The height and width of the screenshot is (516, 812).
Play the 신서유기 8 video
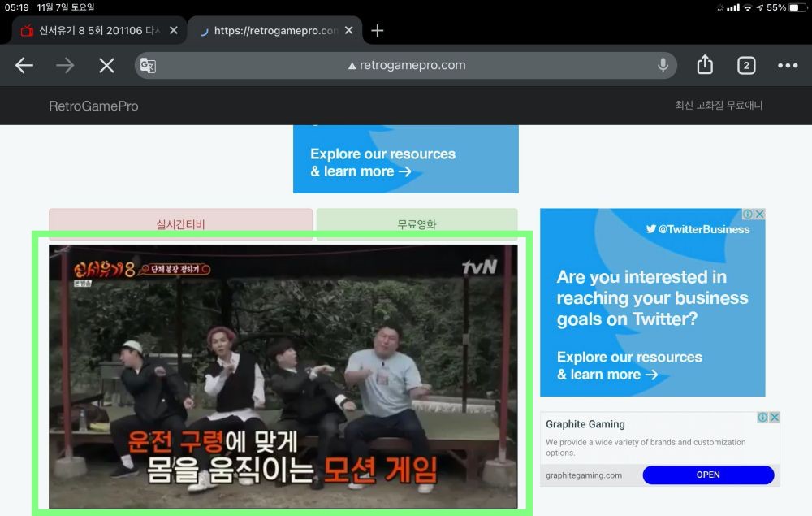283,376
